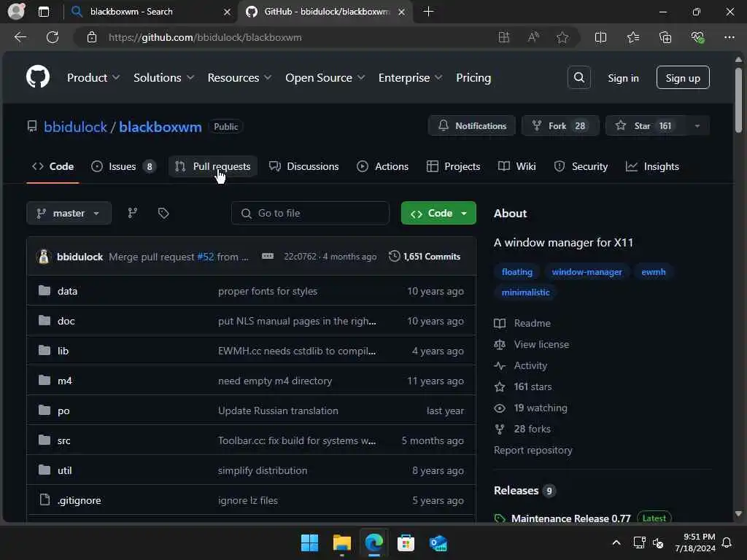Open Windows notifications bell
This screenshot has height=560, width=747.
coord(727,542)
